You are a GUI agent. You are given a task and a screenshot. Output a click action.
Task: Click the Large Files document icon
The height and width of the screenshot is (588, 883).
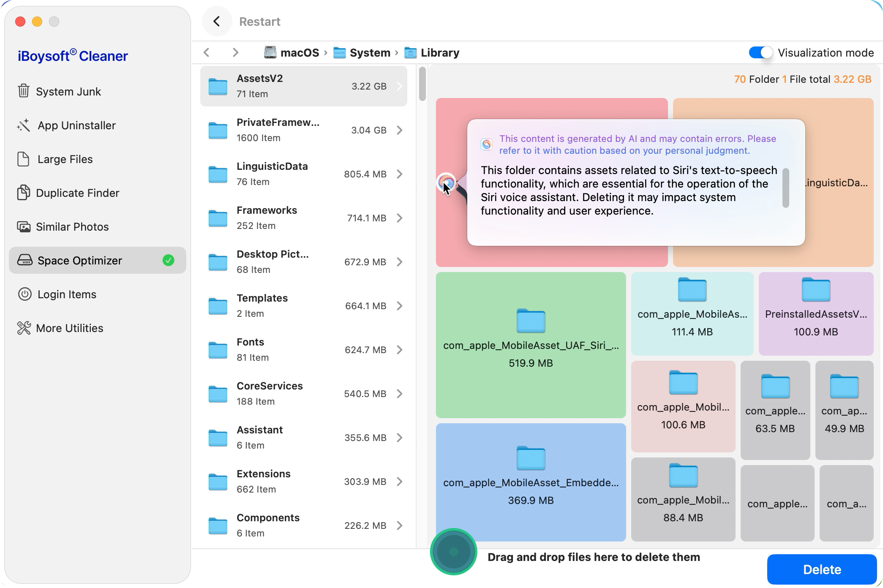click(x=24, y=159)
